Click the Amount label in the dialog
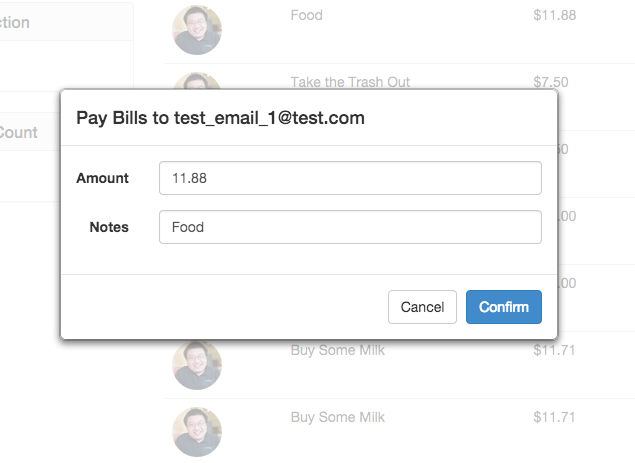 coord(102,178)
